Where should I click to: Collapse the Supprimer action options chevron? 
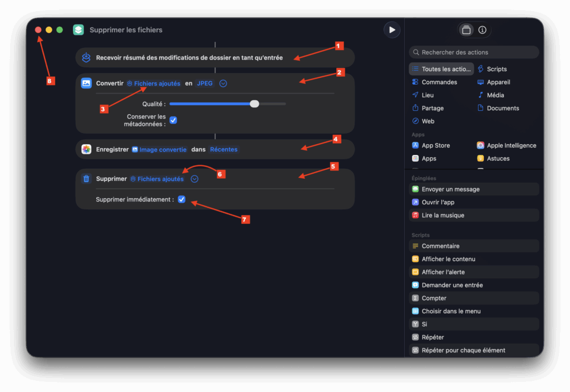pos(194,179)
